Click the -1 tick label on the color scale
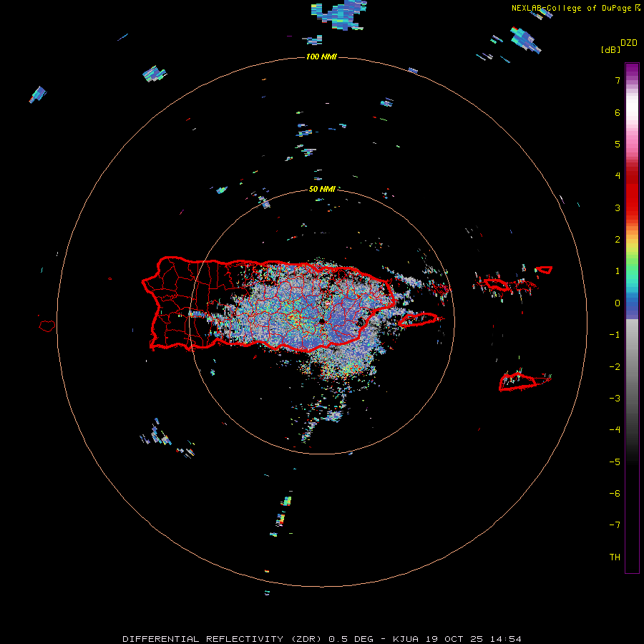This screenshot has width=644, height=644. [615, 335]
